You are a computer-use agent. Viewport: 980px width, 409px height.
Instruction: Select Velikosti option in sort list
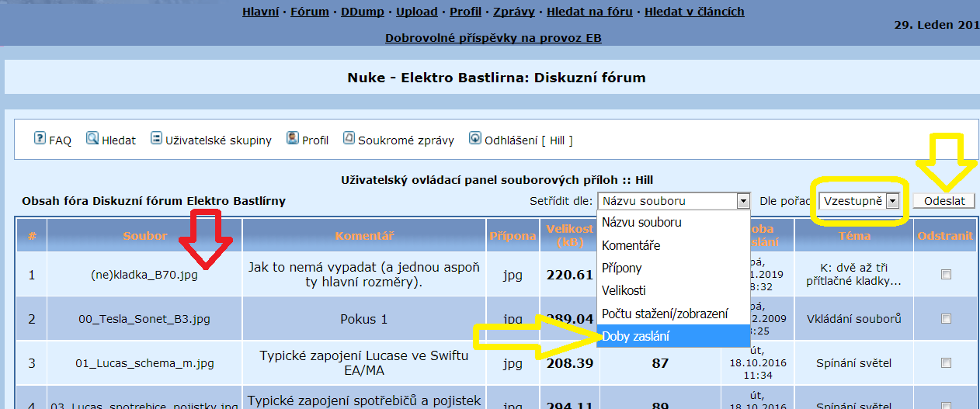pyautogui.click(x=624, y=290)
